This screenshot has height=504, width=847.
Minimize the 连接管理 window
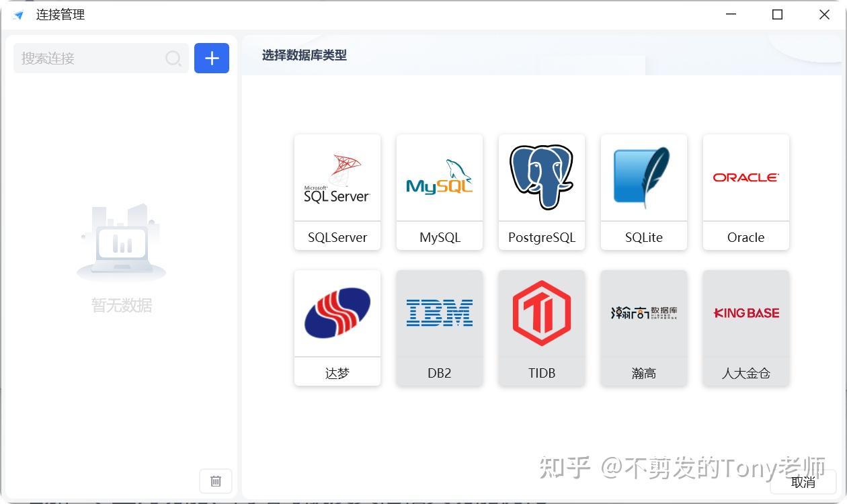tap(730, 14)
